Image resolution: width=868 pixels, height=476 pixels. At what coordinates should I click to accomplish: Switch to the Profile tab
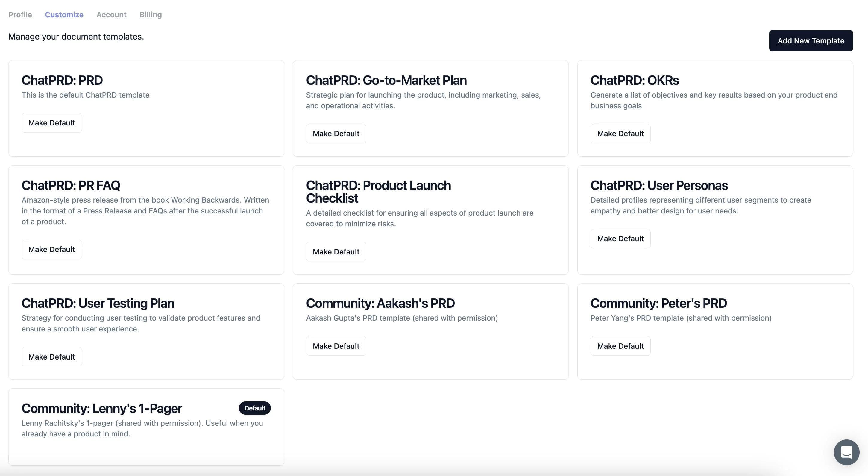[20, 14]
